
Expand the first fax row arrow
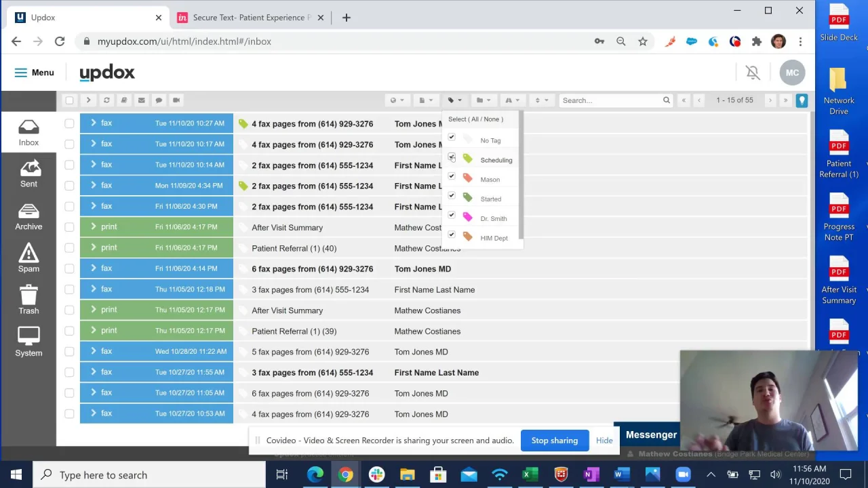94,123
